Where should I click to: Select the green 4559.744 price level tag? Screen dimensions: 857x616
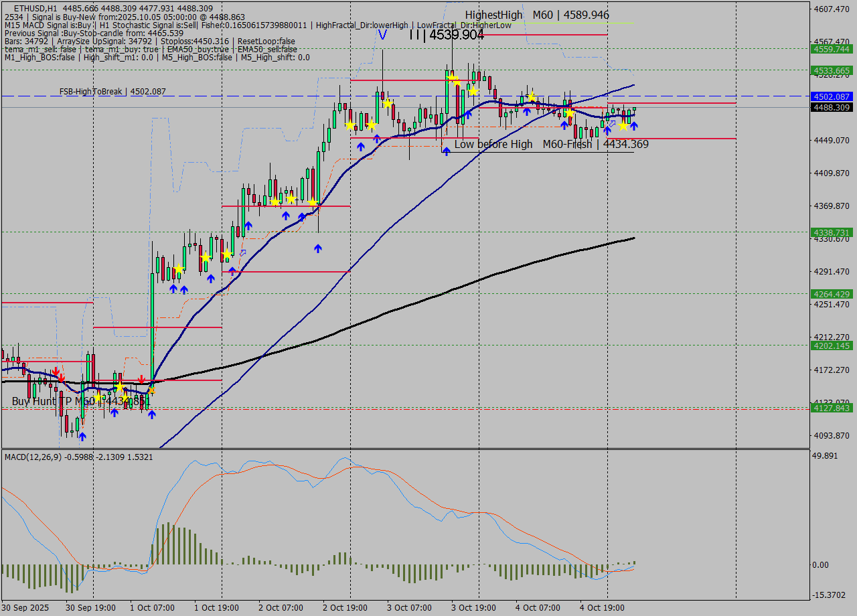pyautogui.click(x=831, y=49)
